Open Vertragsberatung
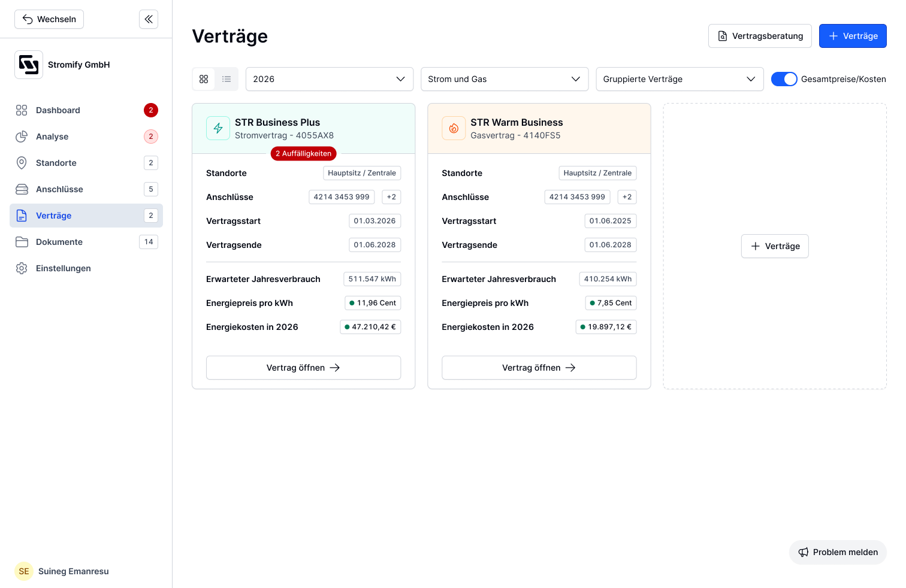Screen dimensions: 906x588 pyautogui.click(x=760, y=36)
